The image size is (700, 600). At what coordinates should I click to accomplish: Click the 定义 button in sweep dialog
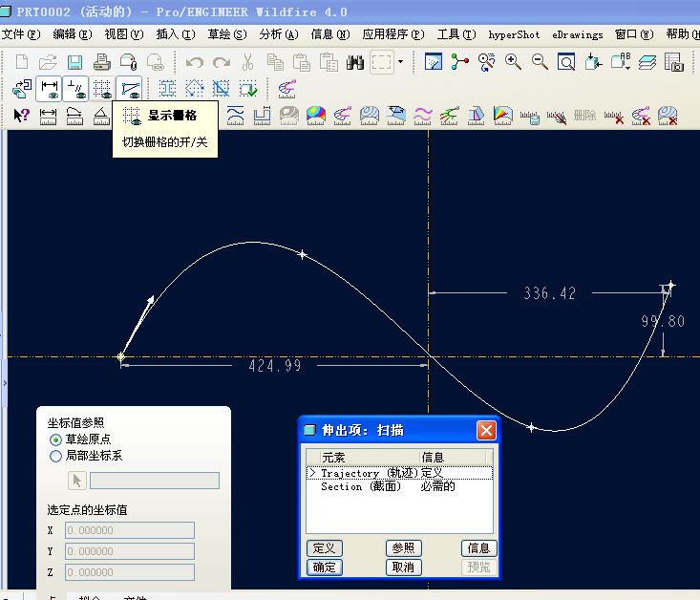tap(325, 548)
